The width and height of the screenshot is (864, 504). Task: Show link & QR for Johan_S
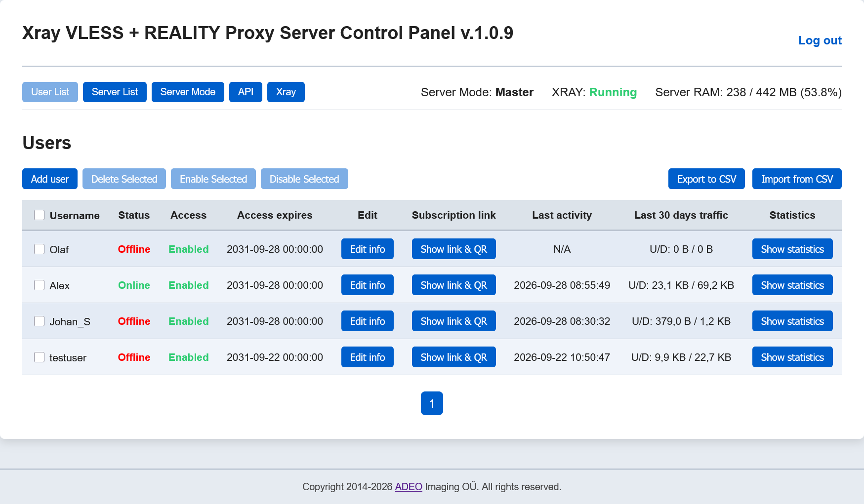click(x=454, y=321)
